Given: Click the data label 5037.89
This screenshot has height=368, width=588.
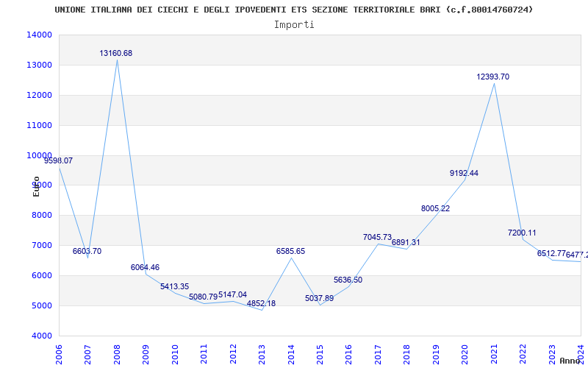Looking at the screenshot, I should pyautogui.click(x=320, y=298).
